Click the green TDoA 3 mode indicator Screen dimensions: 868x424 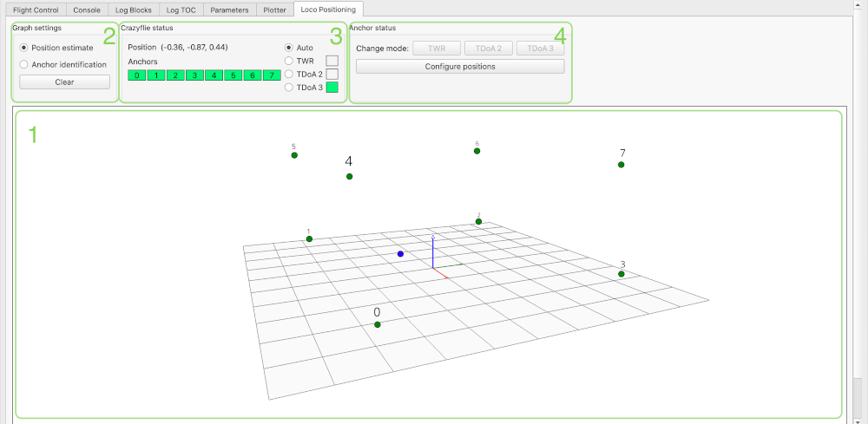[x=332, y=87]
